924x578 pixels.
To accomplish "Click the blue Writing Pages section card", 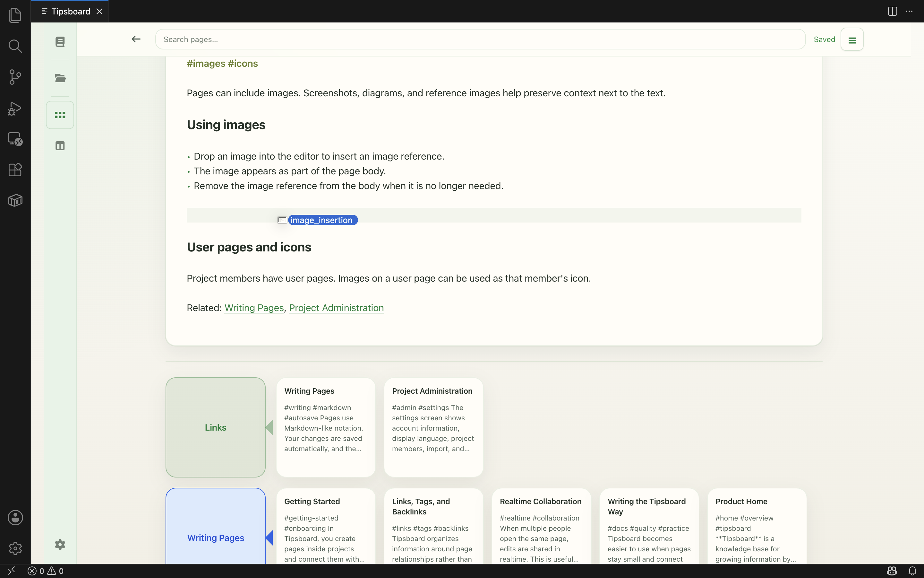I will 216,526.
